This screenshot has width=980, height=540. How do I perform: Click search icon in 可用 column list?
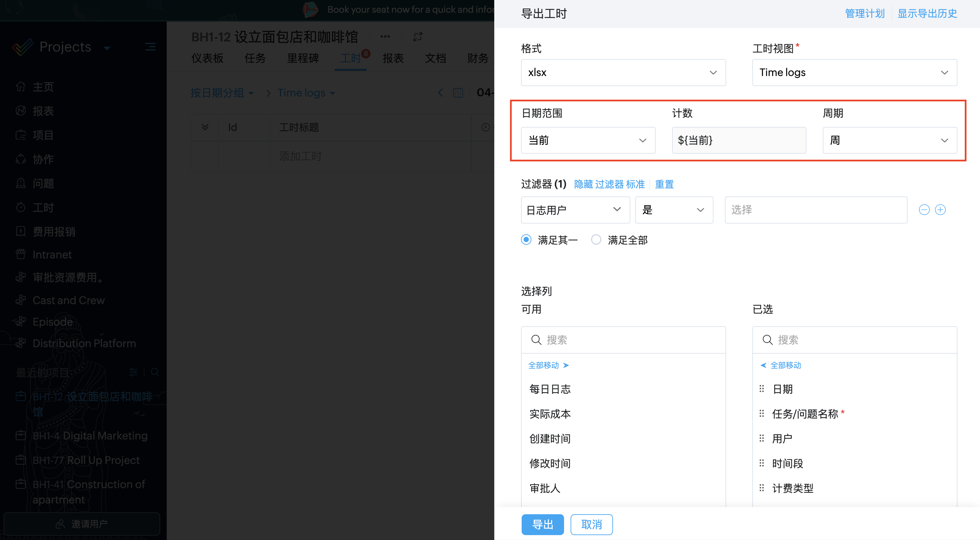(536, 340)
